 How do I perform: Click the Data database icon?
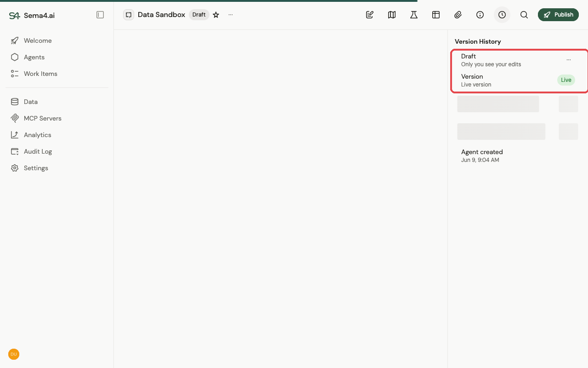15,102
